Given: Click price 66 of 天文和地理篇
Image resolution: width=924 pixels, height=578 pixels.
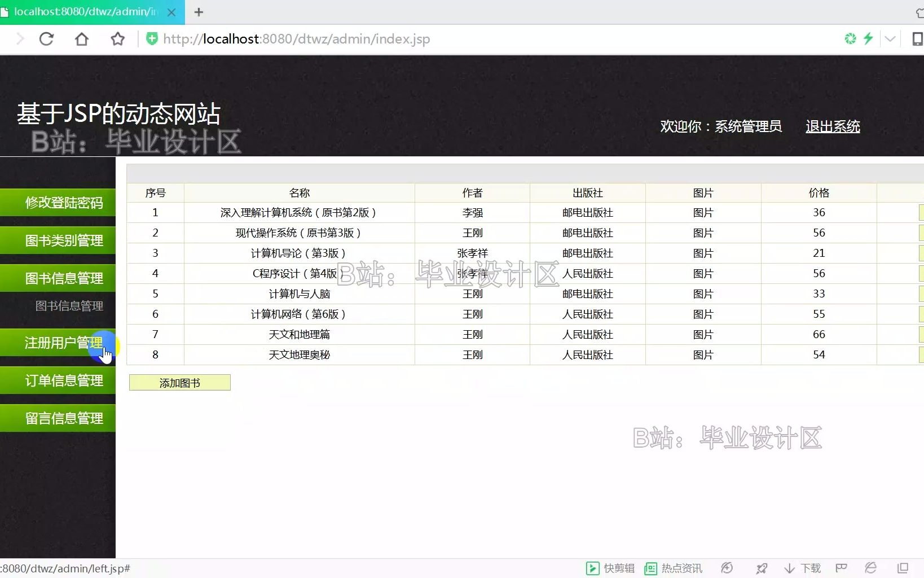Looking at the screenshot, I should click(x=819, y=335).
